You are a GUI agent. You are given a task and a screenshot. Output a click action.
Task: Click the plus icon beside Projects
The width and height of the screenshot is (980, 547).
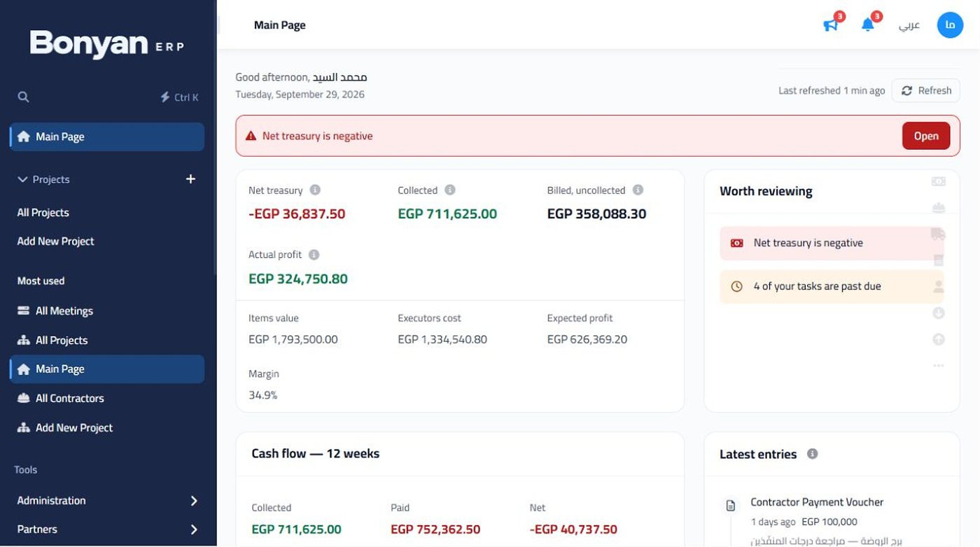pos(190,179)
